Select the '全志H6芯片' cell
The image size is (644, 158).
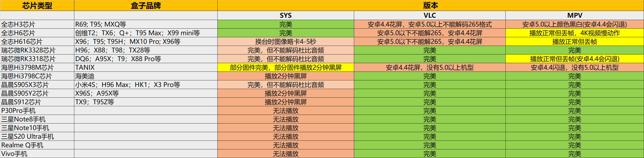coord(37,33)
